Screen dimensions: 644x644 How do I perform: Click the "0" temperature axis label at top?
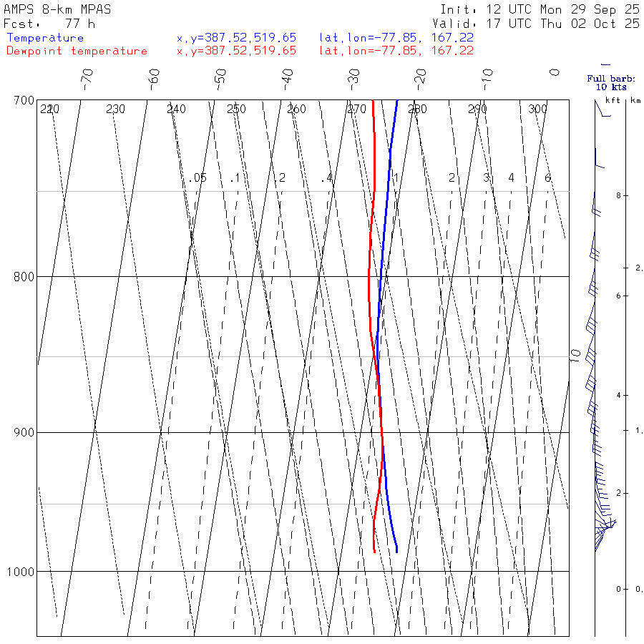(x=555, y=73)
